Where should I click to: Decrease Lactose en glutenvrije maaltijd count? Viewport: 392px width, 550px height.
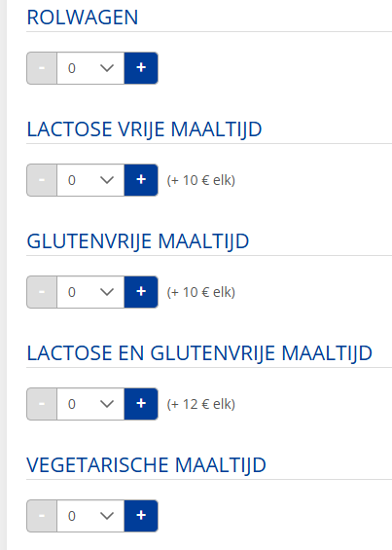[x=42, y=404]
